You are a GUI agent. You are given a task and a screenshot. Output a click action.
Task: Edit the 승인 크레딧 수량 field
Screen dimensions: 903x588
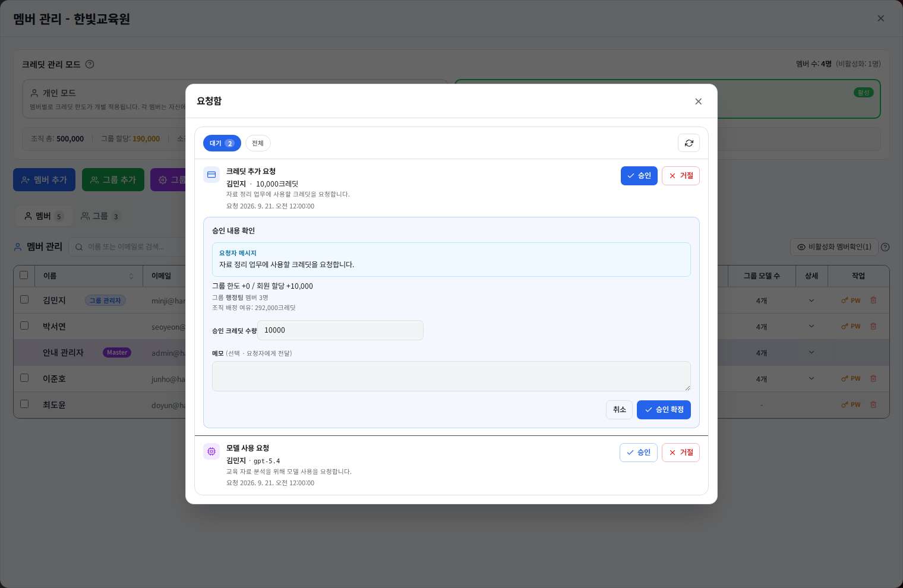pyautogui.click(x=340, y=330)
